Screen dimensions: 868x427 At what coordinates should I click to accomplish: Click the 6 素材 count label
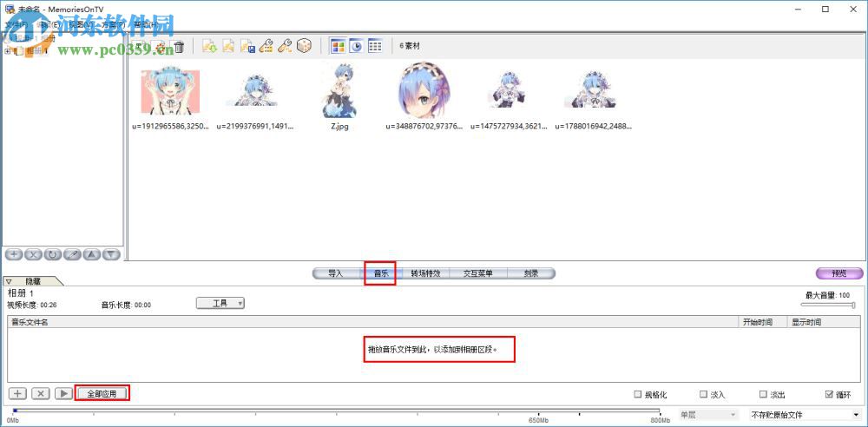tap(410, 47)
